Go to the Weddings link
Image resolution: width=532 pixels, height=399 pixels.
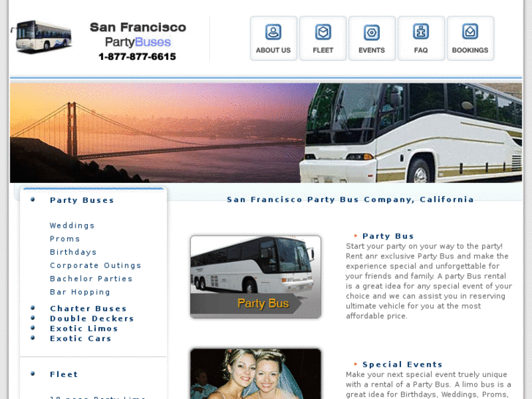pyautogui.click(x=72, y=225)
